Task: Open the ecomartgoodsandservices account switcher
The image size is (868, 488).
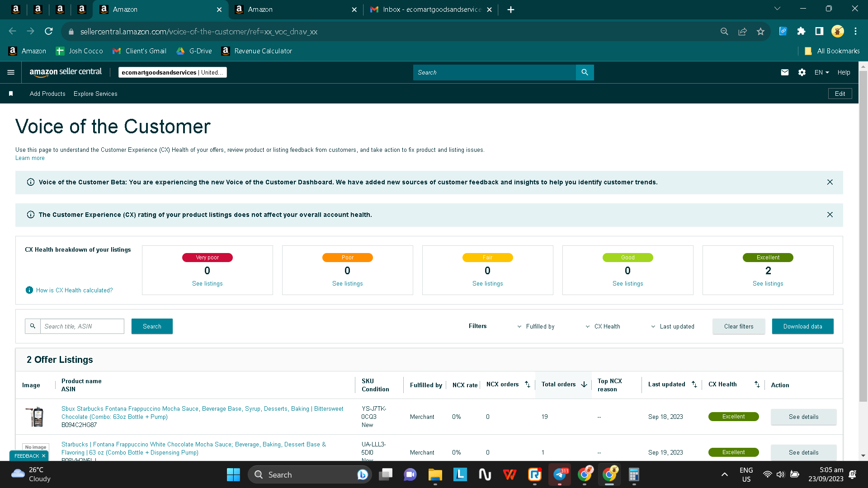Action: point(172,72)
